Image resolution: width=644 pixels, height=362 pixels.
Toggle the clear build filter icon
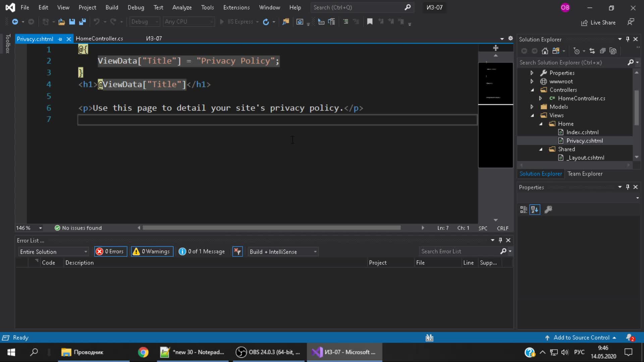coord(237,252)
